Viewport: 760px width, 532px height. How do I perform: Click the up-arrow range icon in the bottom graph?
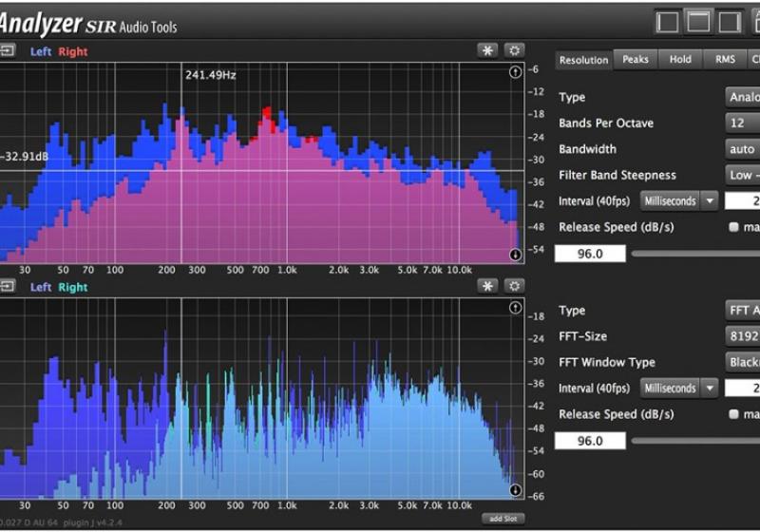(x=515, y=308)
